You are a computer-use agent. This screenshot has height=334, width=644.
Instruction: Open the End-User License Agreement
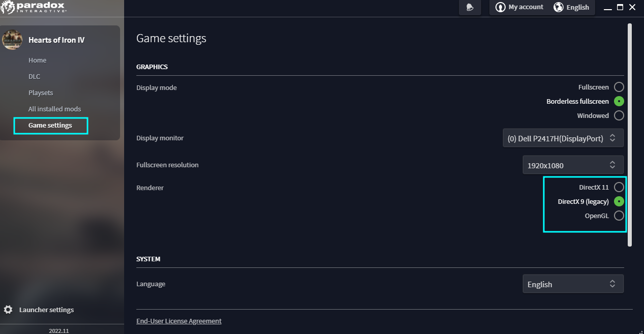click(x=179, y=321)
